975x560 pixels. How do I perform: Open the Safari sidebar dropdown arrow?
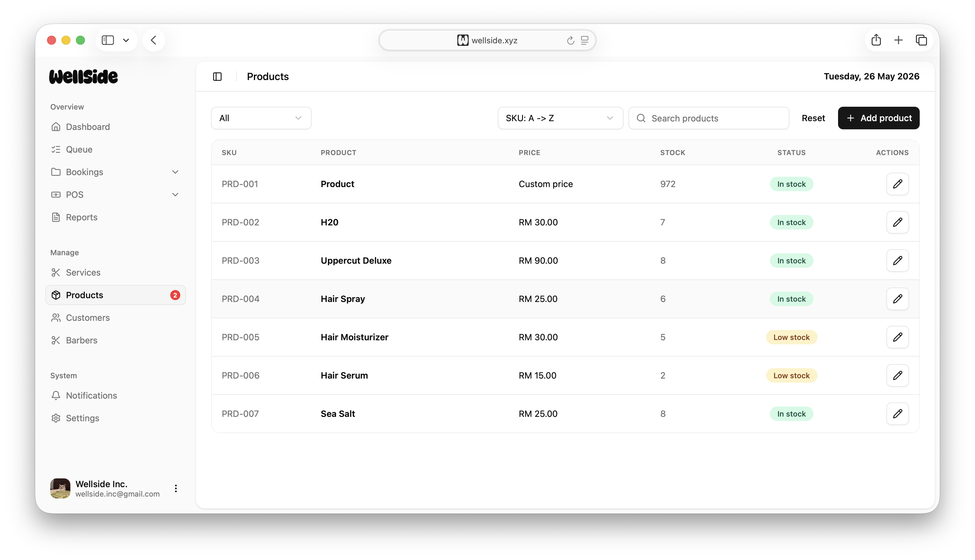(126, 40)
